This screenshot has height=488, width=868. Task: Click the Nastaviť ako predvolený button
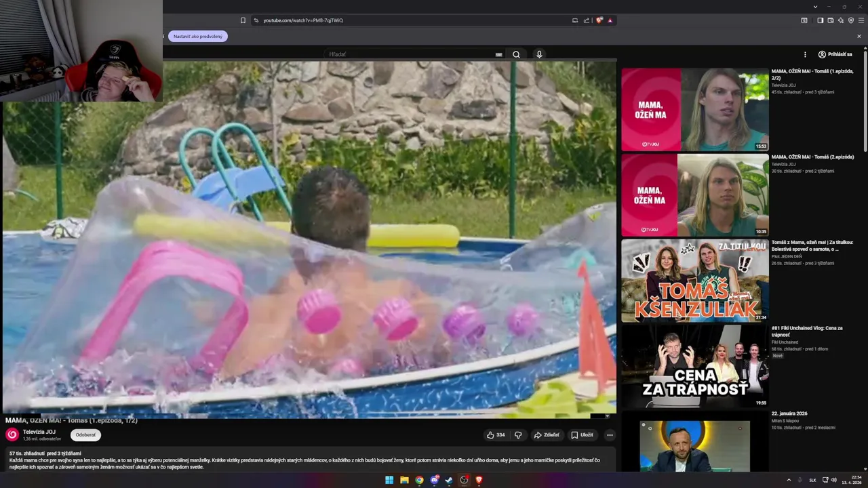pos(198,37)
